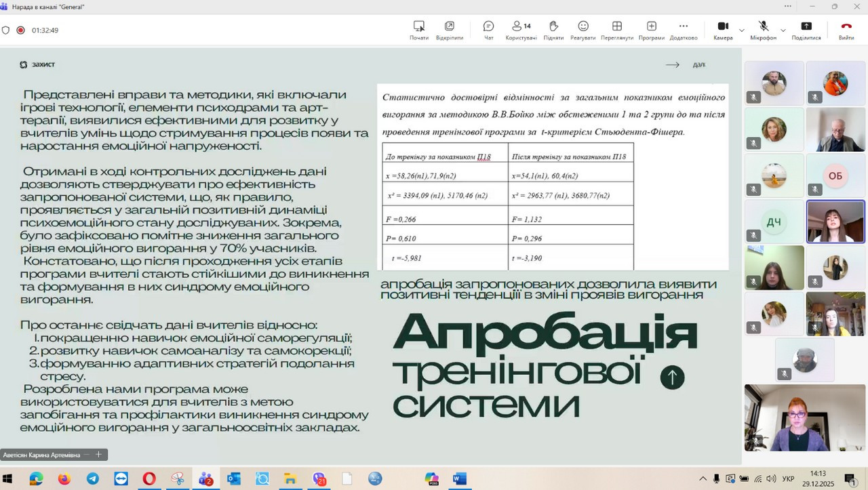Click the plus zoom button beside presenter name
The height and width of the screenshot is (490, 868).
click(x=98, y=455)
